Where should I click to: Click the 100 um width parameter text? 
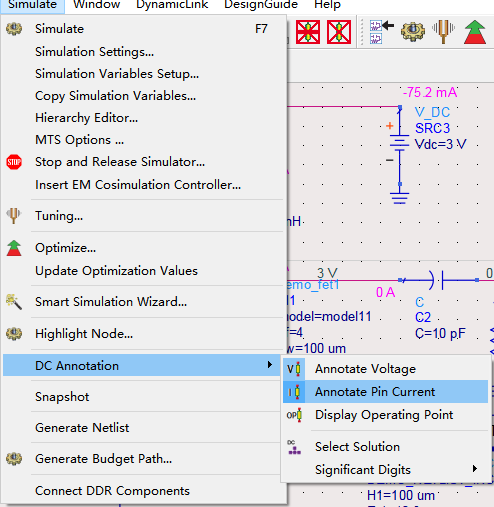tap(317, 349)
